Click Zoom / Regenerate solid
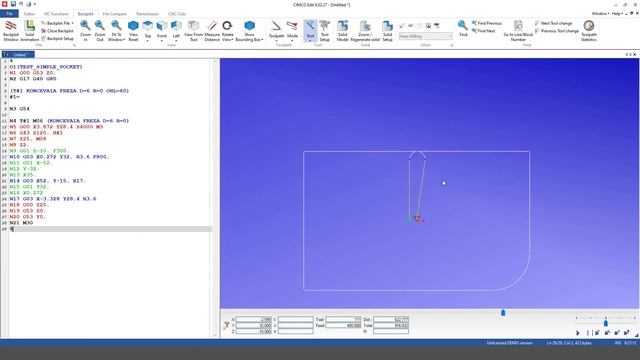Viewport: 640px width, 360px height. pos(365,31)
